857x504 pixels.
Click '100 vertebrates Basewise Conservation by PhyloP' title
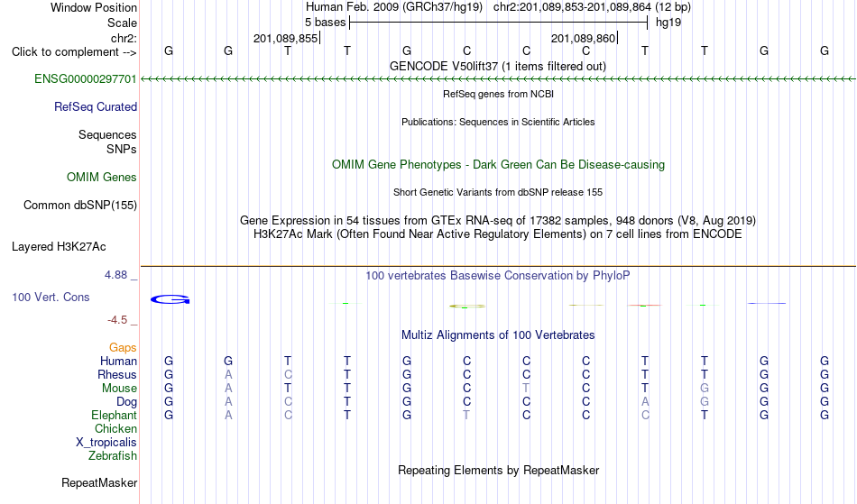click(498, 275)
